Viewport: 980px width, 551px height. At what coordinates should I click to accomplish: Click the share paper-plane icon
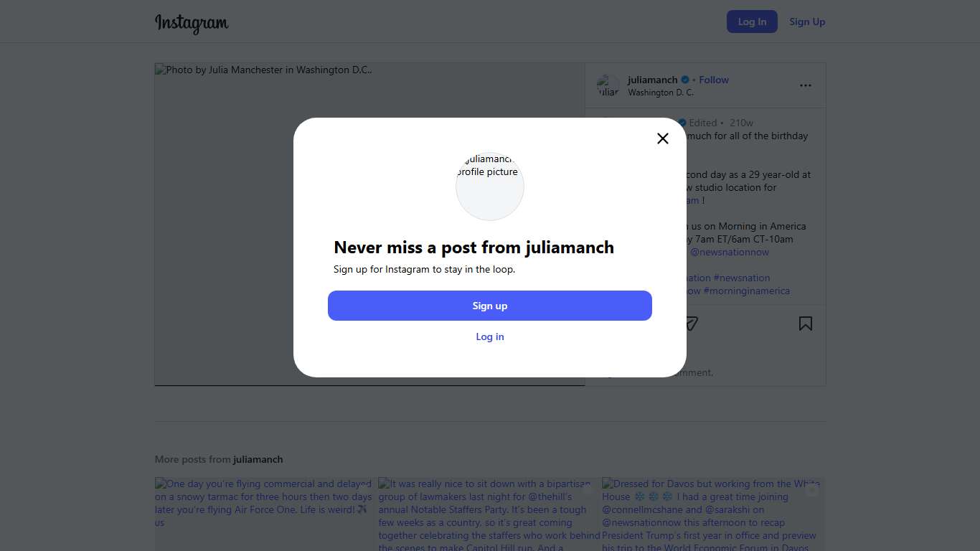[x=691, y=324]
